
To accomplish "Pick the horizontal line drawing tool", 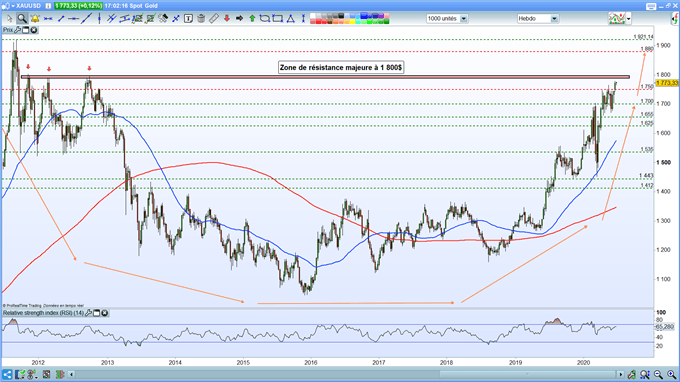I will click(x=74, y=19).
